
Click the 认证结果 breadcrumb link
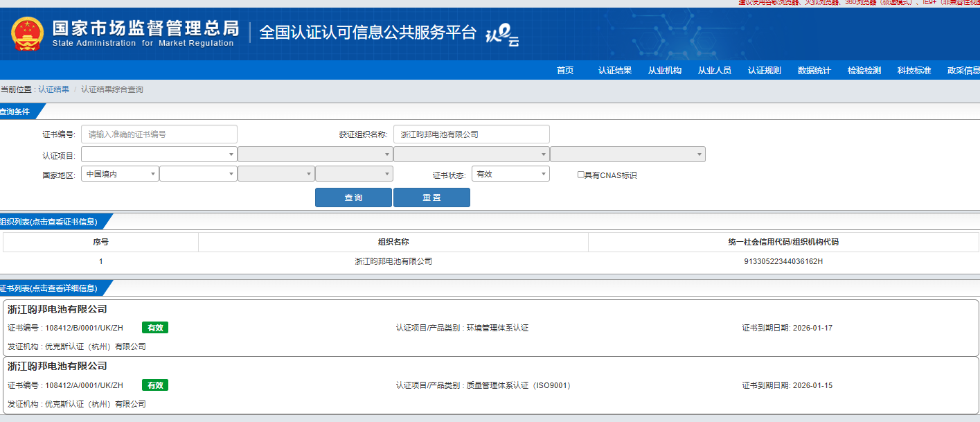click(x=53, y=89)
